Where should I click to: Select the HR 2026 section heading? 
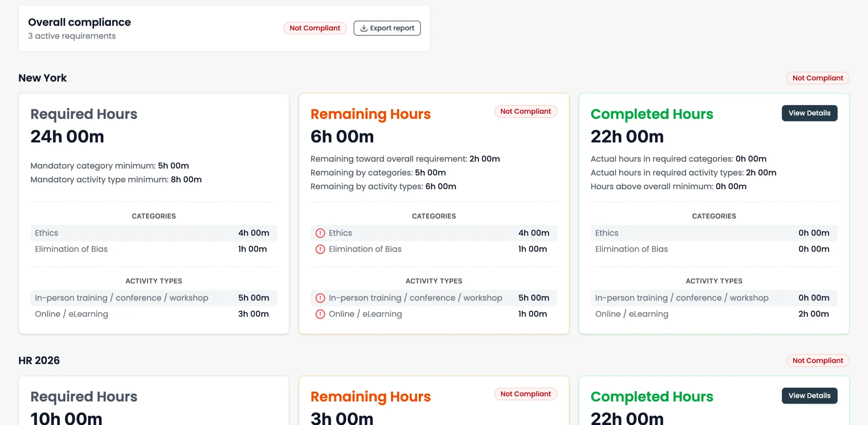(x=39, y=361)
